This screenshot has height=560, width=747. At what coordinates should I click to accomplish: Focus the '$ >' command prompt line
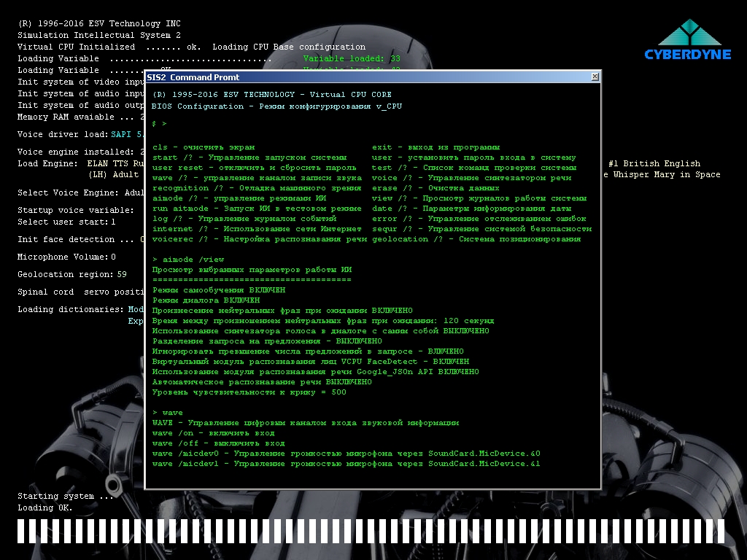point(160,124)
